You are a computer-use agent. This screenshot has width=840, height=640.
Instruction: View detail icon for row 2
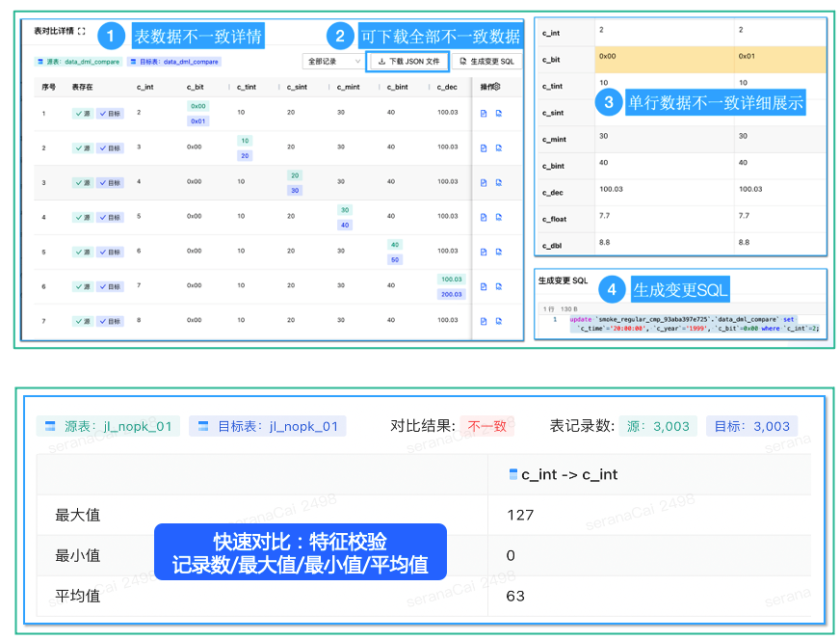tap(484, 147)
